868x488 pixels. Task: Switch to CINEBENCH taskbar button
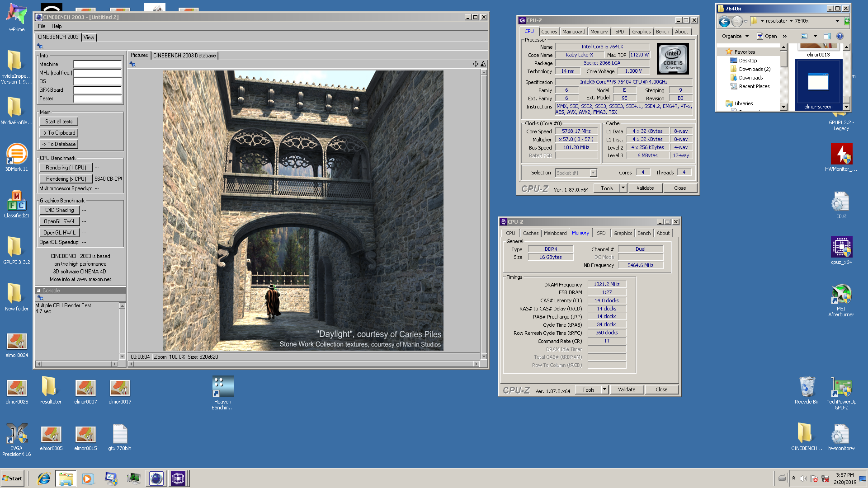156,479
